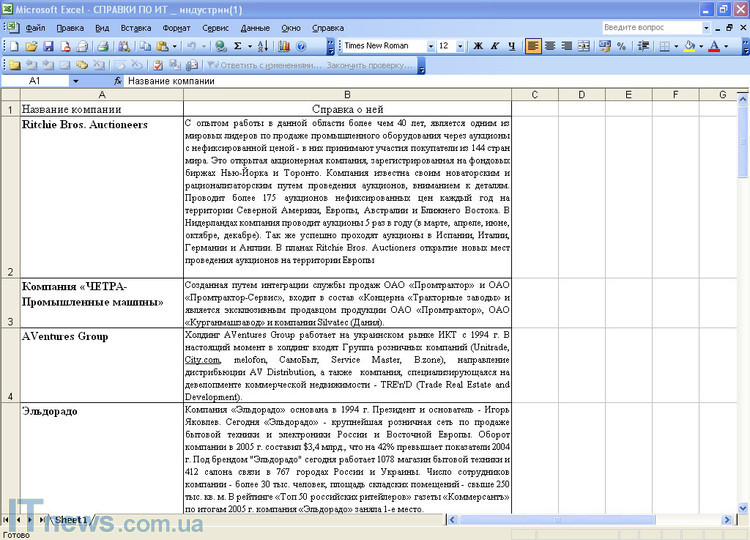Launch the Chart Wizard icon
Screen dimensions: 750x540
coord(284,46)
